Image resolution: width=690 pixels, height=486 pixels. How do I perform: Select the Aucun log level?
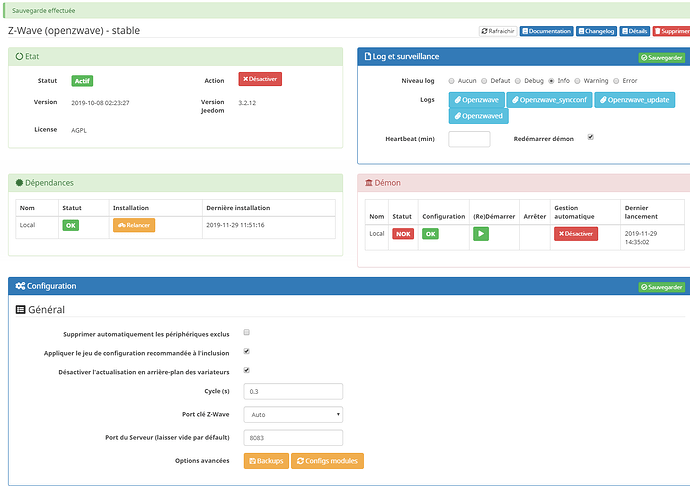(x=451, y=81)
